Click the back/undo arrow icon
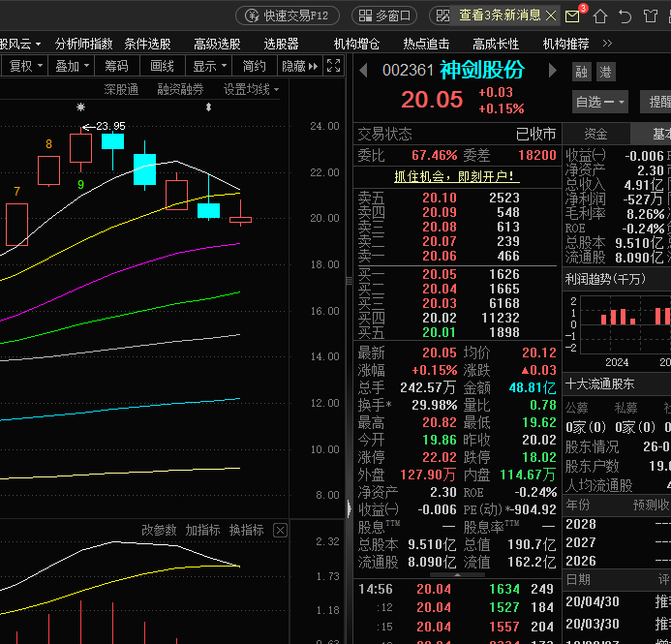 click(625, 16)
